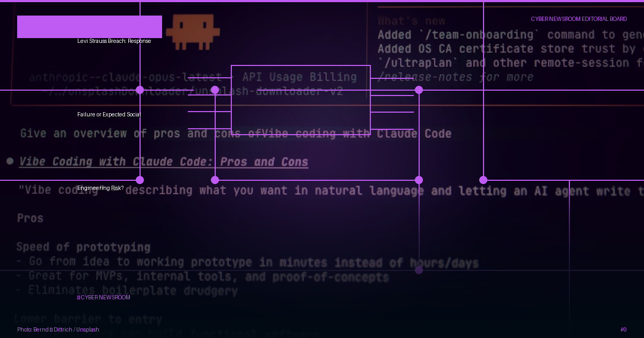Viewport: 644px width, 338px height.
Task: Click the 'Great for MVPs, internal tools' bullet
Action: point(202,277)
